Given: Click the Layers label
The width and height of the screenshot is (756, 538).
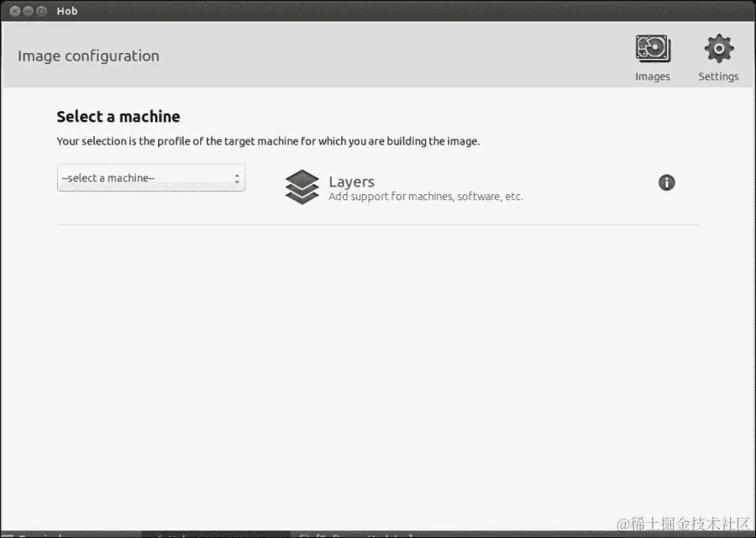Looking at the screenshot, I should (351, 182).
